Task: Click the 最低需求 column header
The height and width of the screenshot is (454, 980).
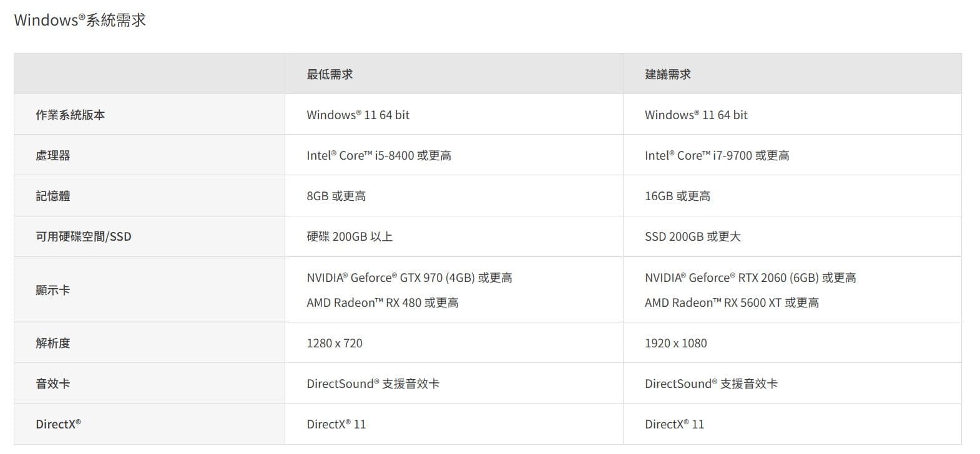Action: [330, 74]
